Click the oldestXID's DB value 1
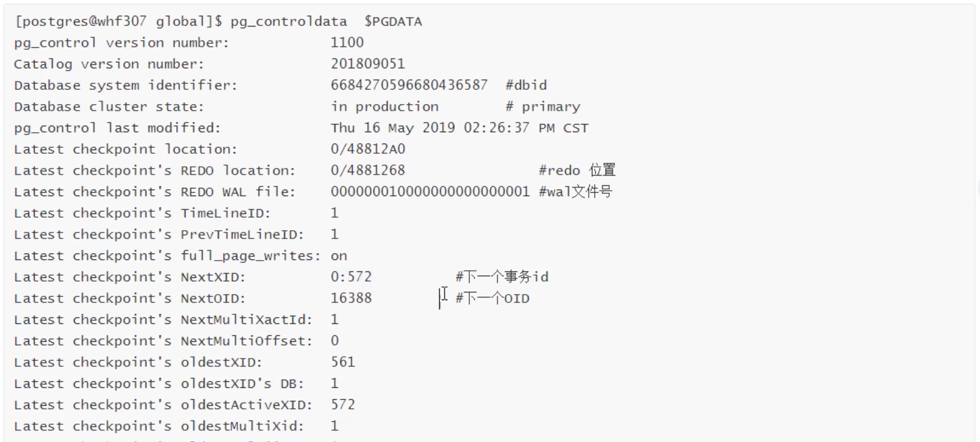The image size is (980, 442). tap(334, 383)
